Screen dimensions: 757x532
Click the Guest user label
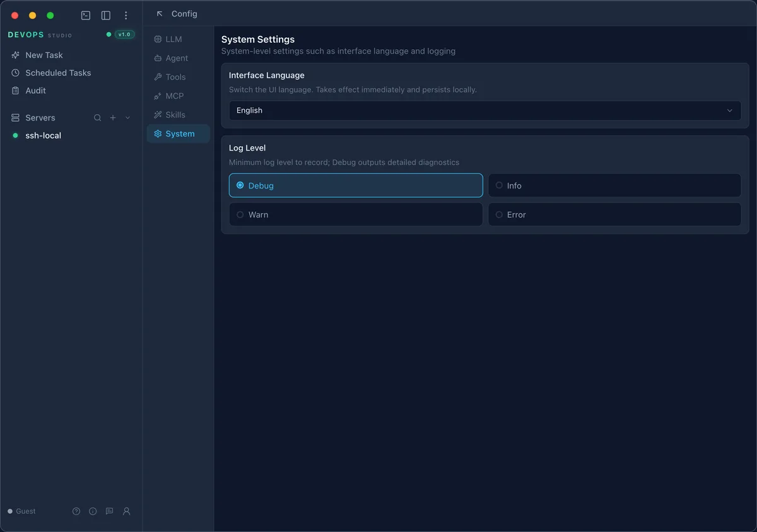(x=26, y=511)
